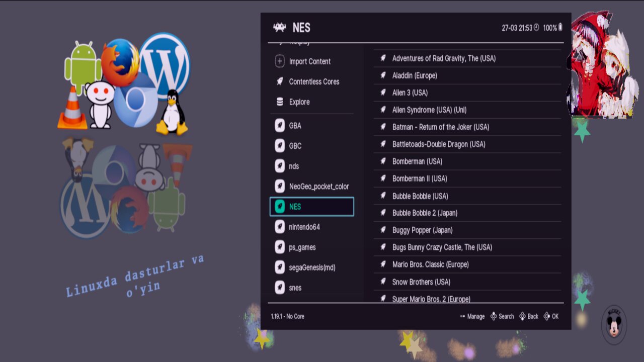
Task: Click the 1.19.1 - No Core status text
Action: [287, 316]
